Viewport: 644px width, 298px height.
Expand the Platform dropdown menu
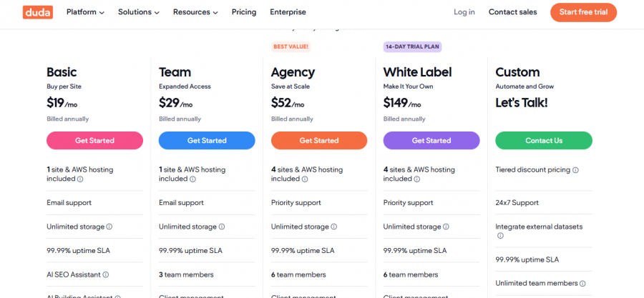coord(85,12)
